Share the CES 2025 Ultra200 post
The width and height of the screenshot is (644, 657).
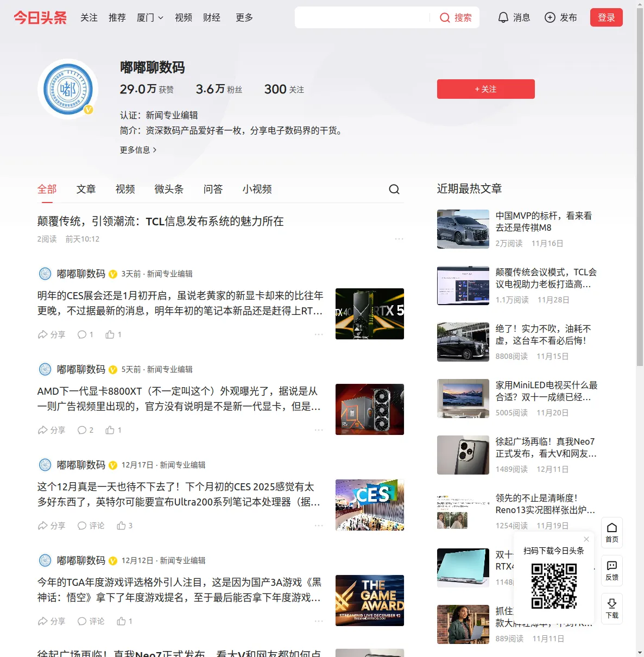point(51,526)
